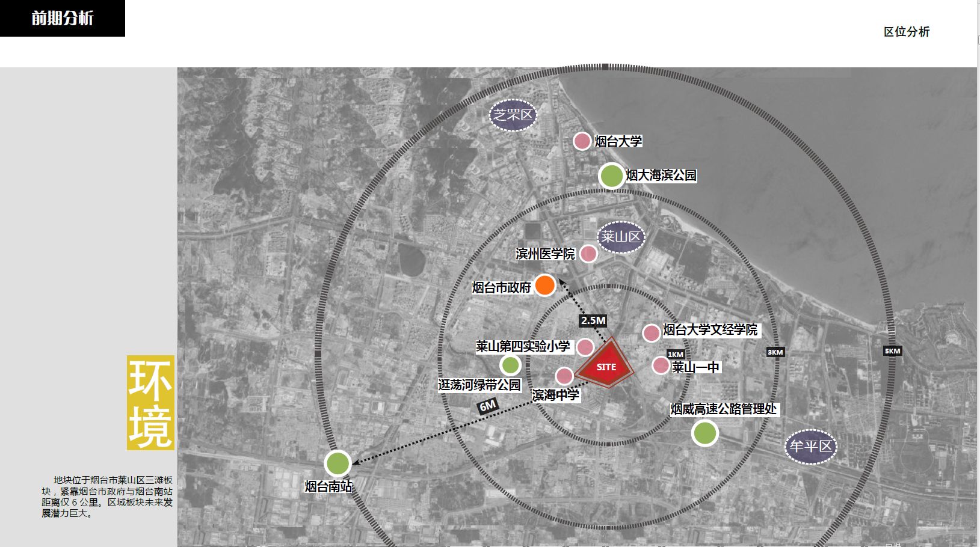The width and height of the screenshot is (980, 547).
Task: Click the 莱山一中 label
Action: [x=696, y=367]
